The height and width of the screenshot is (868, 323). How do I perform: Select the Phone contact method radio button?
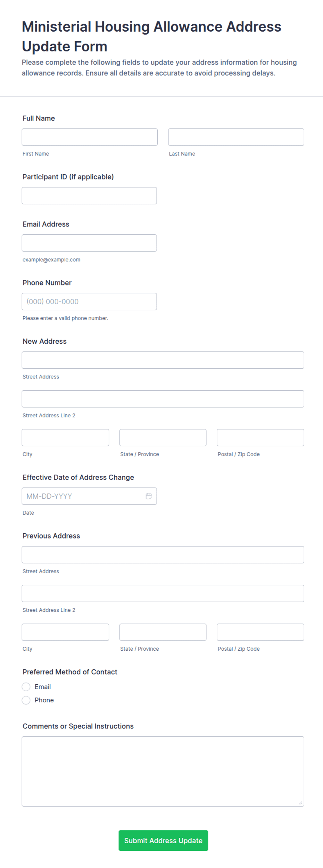coord(26,700)
